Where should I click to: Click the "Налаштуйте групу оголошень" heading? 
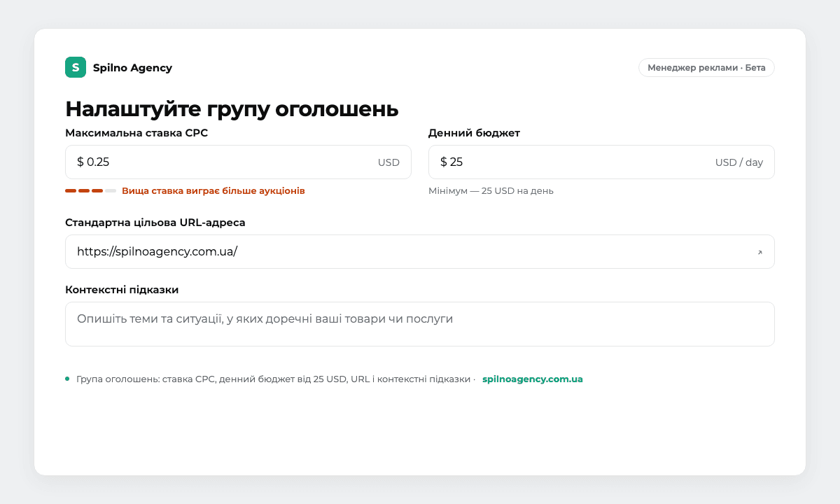232,108
